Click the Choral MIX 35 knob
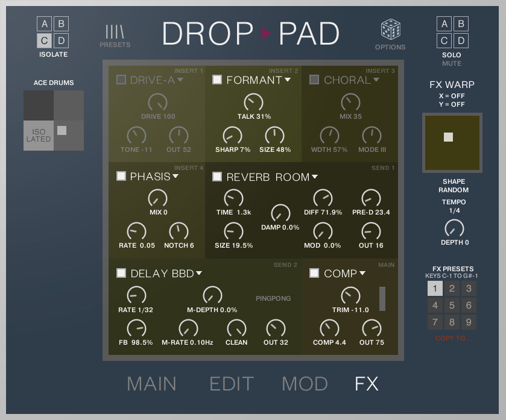 350,102
